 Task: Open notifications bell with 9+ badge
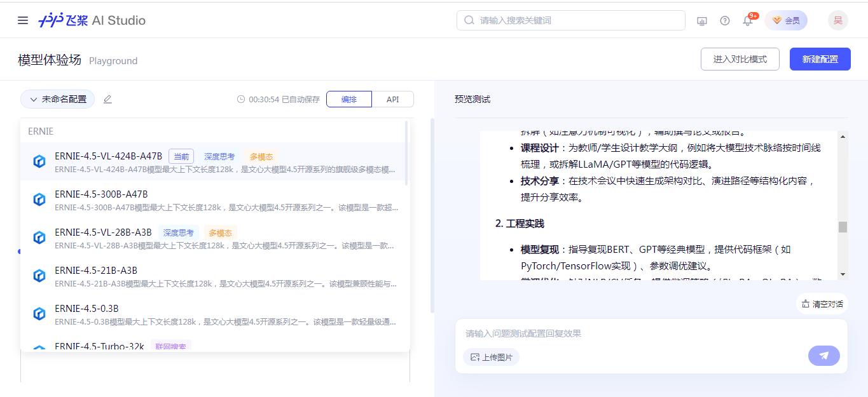pos(748,20)
